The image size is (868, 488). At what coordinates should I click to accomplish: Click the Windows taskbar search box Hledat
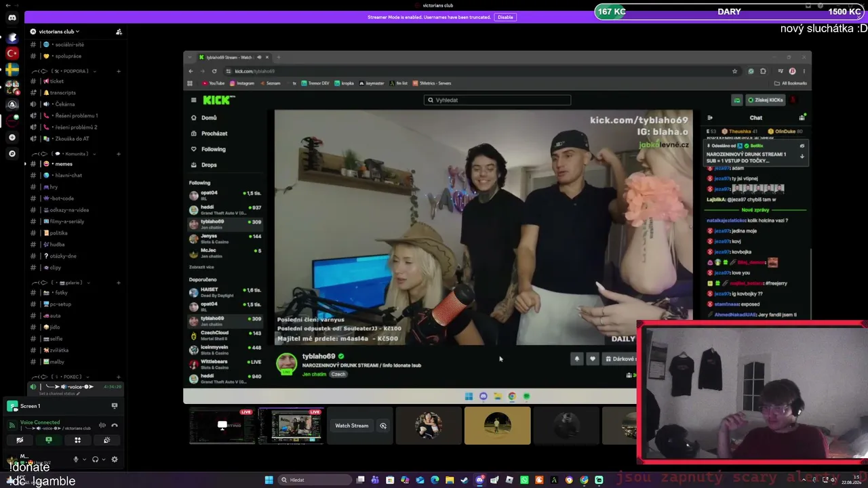click(314, 480)
